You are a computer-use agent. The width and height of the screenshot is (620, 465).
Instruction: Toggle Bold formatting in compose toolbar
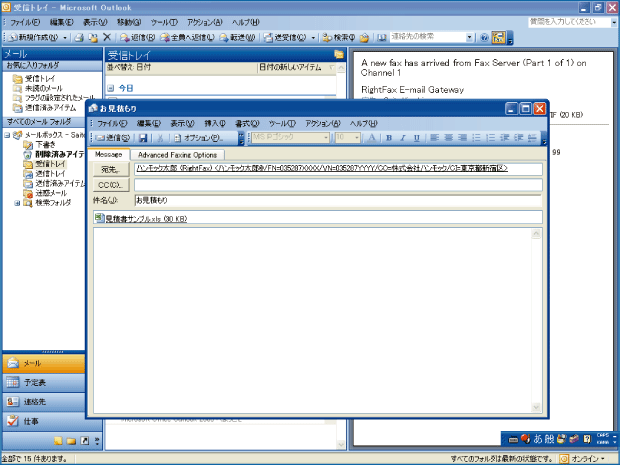tap(389, 138)
